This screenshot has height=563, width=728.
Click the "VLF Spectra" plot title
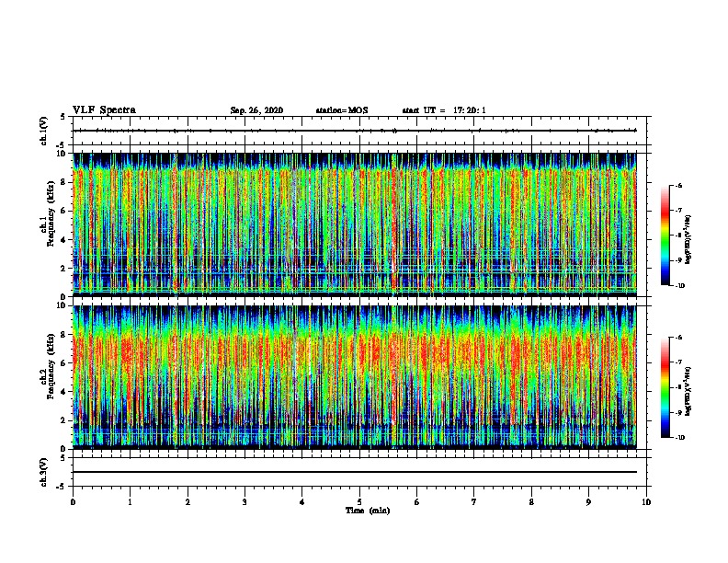click(104, 110)
